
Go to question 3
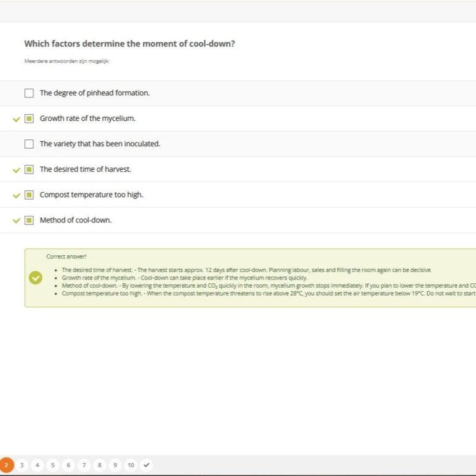pyautogui.click(x=22, y=465)
